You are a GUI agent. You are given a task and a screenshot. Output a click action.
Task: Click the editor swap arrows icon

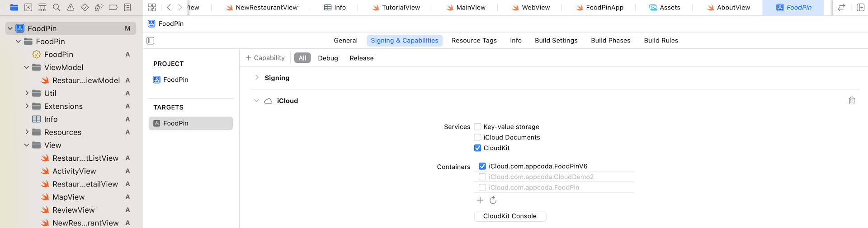tap(841, 7)
